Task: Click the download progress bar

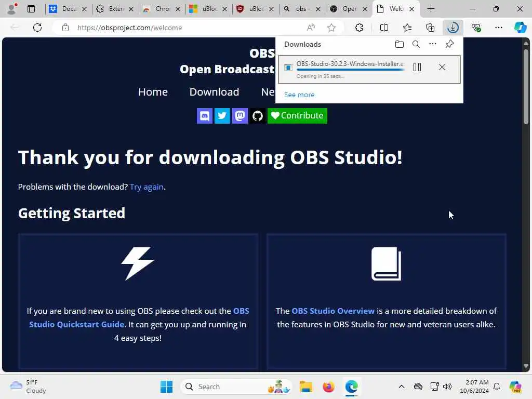Action: point(351,70)
